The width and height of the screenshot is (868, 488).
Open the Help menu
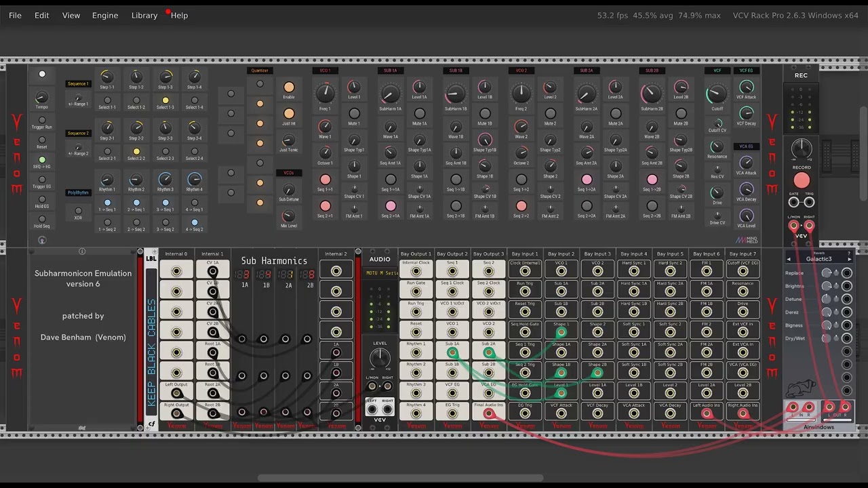[x=180, y=15]
